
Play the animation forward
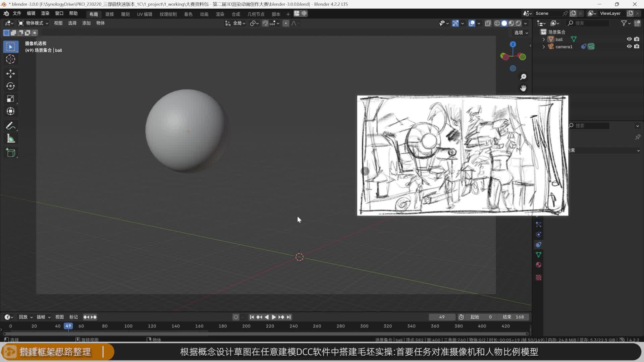274,317
